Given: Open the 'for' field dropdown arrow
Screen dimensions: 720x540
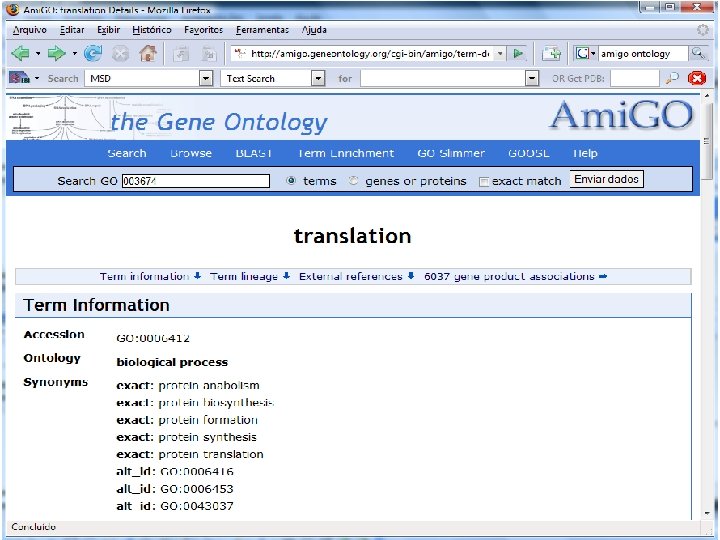Looking at the screenshot, I should click(532, 79).
